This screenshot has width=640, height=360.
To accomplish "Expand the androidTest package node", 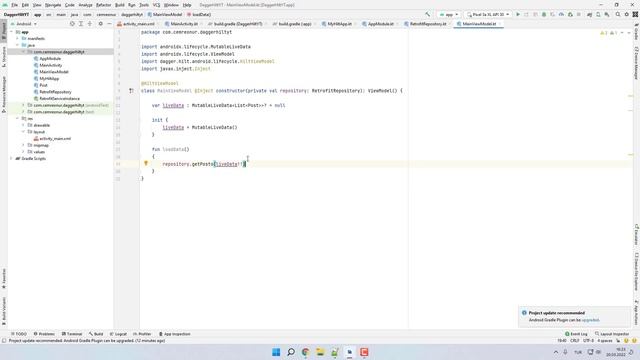I will tap(23, 105).
